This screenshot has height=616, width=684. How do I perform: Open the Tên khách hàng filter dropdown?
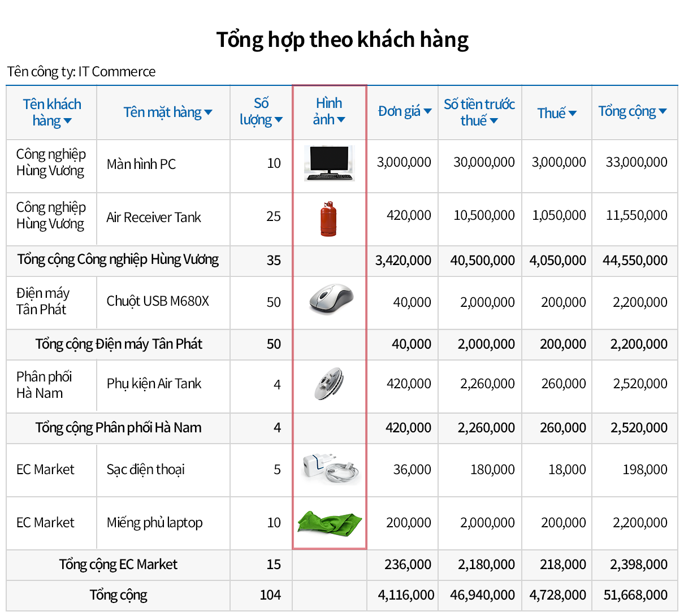(x=68, y=121)
